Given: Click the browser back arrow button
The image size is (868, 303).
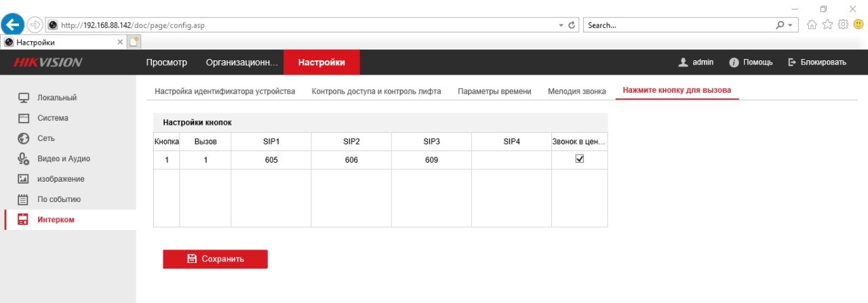Looking at the screenshot, I should 12,25.
